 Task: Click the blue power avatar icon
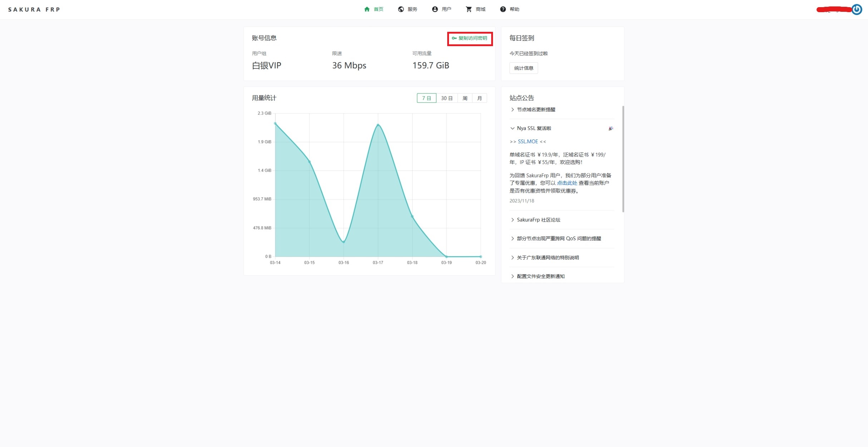coord(857,10)
